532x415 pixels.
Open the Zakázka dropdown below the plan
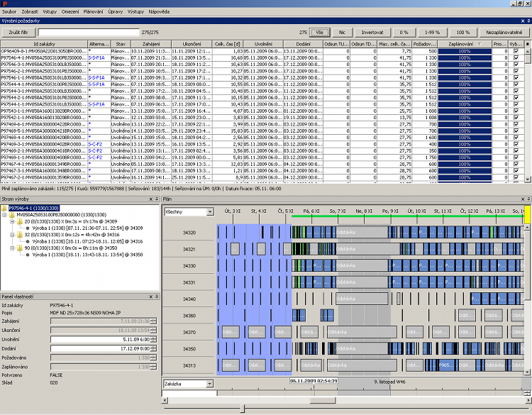[210, 384]
